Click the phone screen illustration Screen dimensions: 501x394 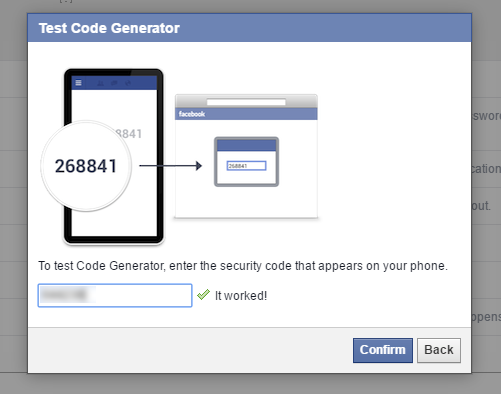(x=114, y=157)
